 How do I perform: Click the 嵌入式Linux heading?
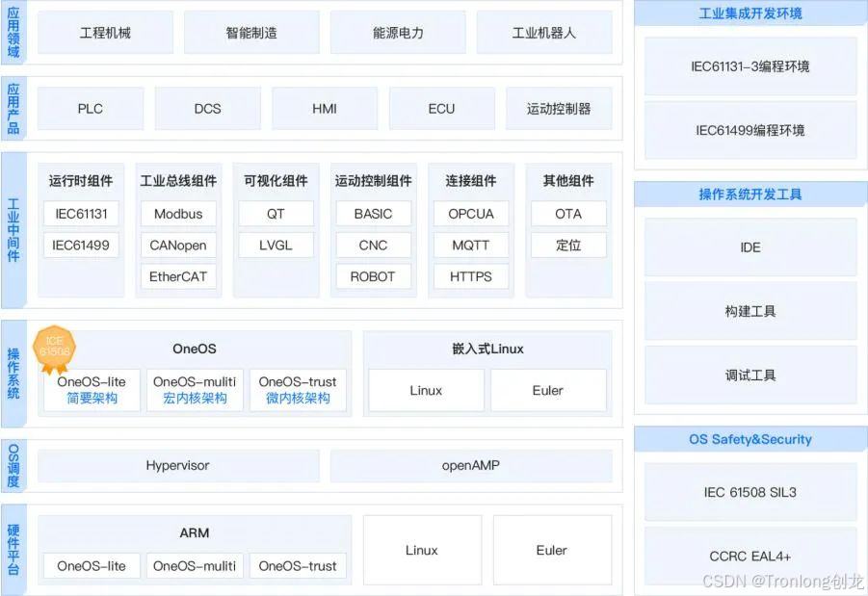pyautogui.click(x=487, y=349)
